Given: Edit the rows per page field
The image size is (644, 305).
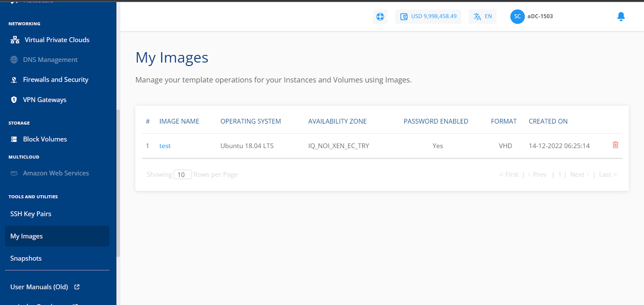Looking at the screenshot, I should click(x=183, y=175).
